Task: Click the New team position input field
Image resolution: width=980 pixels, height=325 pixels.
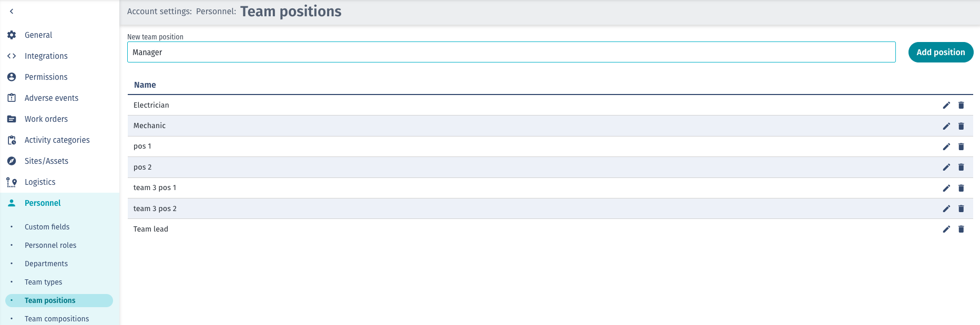Action: pyautogui.click(x=511, y=52)
